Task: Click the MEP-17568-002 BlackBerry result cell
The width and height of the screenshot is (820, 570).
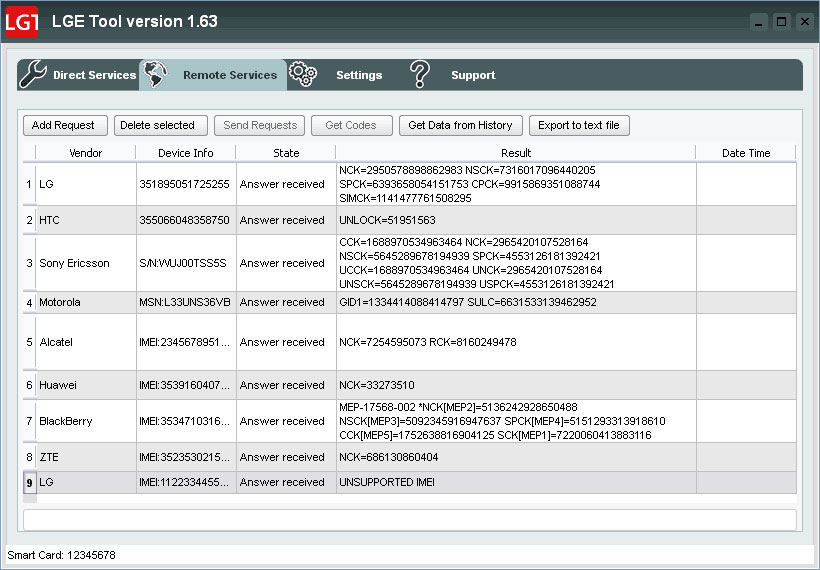Action: pos(516,421)
